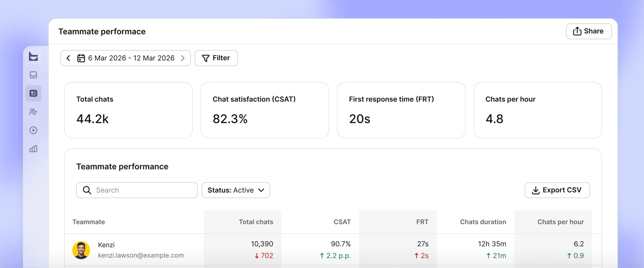The image size is (644, 268).
Task: Open the app logo in sidebar
Action: (33, 56)
